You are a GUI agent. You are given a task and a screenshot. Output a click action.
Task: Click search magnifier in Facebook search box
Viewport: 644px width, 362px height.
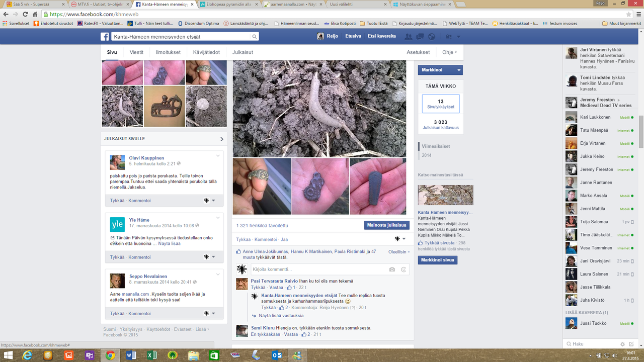[x=255, y=37]
